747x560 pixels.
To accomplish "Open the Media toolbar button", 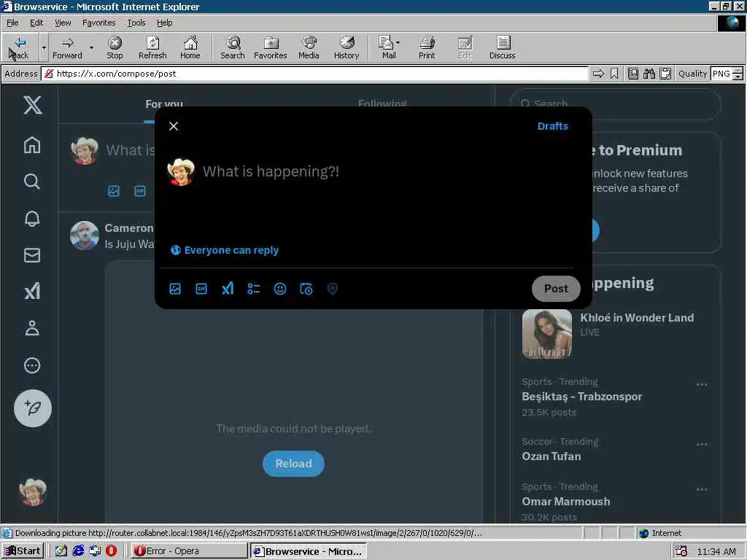I will (309, 47).
